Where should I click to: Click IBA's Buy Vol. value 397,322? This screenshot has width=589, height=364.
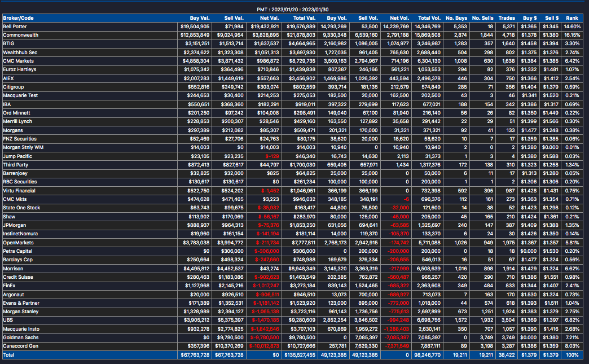pyautogui.click(x=337, y=104)
